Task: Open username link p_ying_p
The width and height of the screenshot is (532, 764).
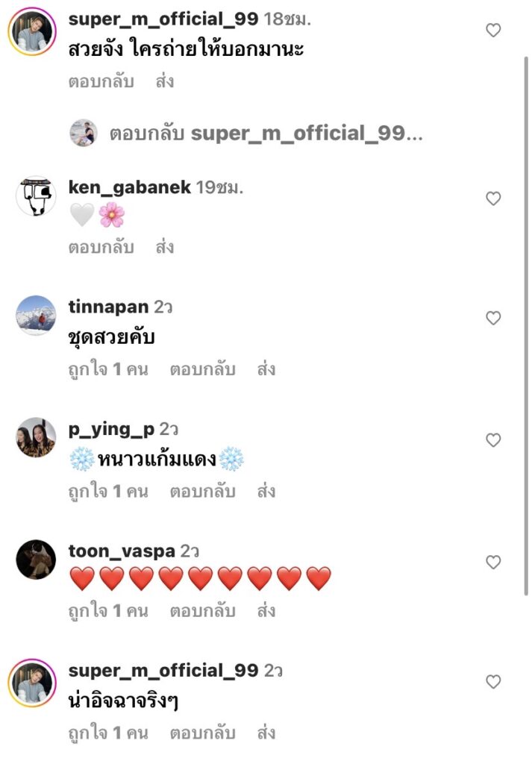Action: pos(111,430)
